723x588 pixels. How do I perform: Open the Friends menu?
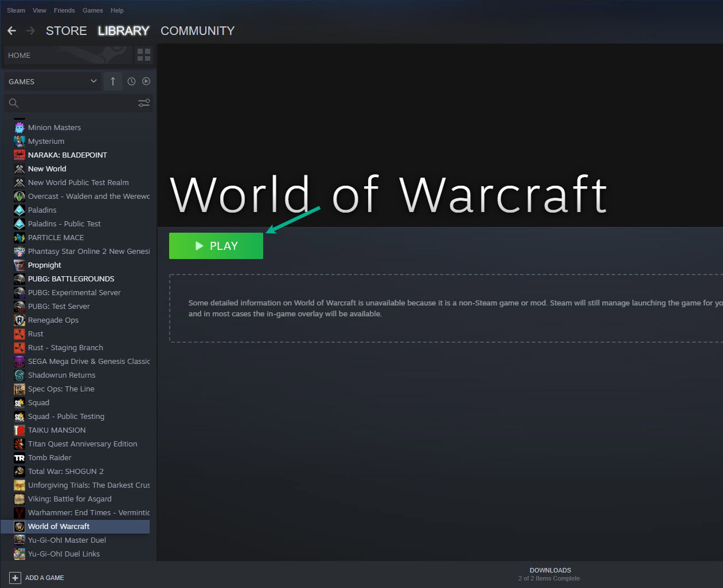pos(64,10)
